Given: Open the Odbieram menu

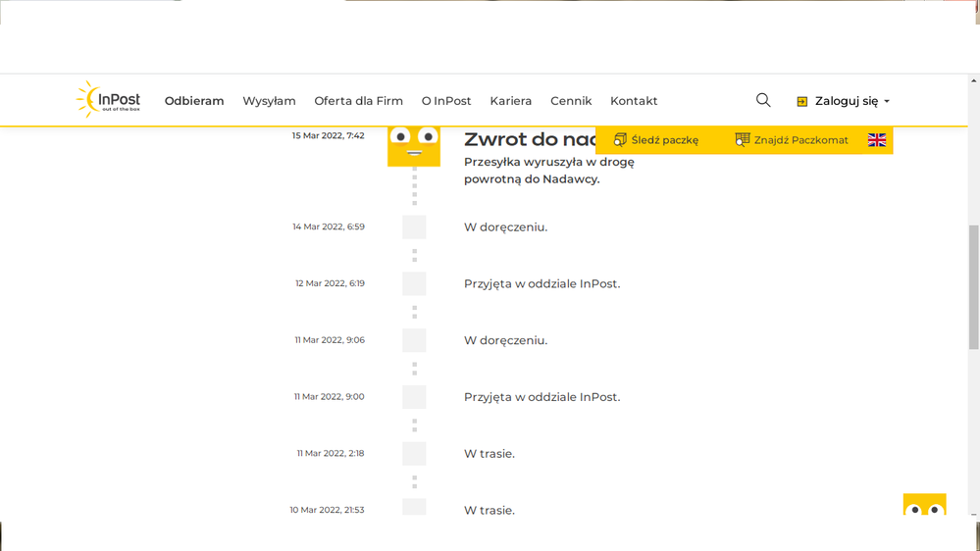Looking at the screenshot, I should click(x=194, y=101).
